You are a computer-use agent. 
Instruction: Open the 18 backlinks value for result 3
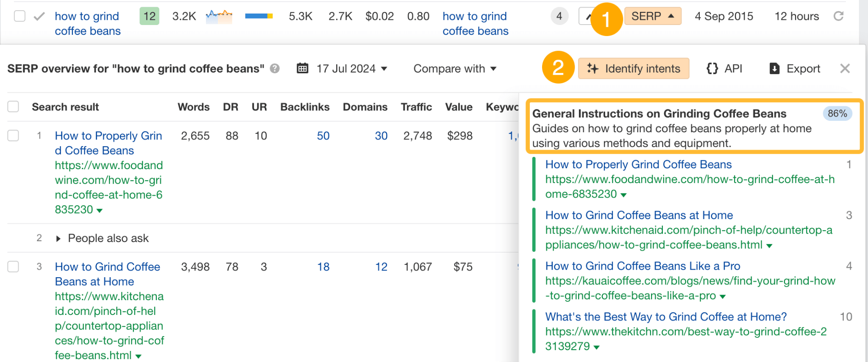[323, 267]
